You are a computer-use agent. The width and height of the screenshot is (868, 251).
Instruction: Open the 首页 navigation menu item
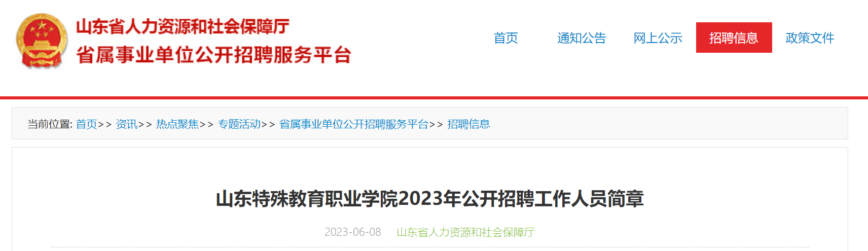[x=505, y=38]
